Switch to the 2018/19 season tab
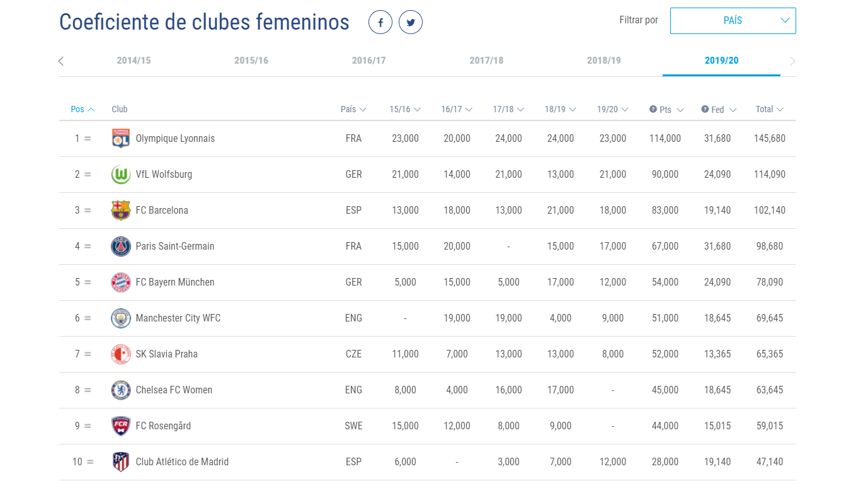This screenshot has height=481, width=868. click(x=604, y=61)
